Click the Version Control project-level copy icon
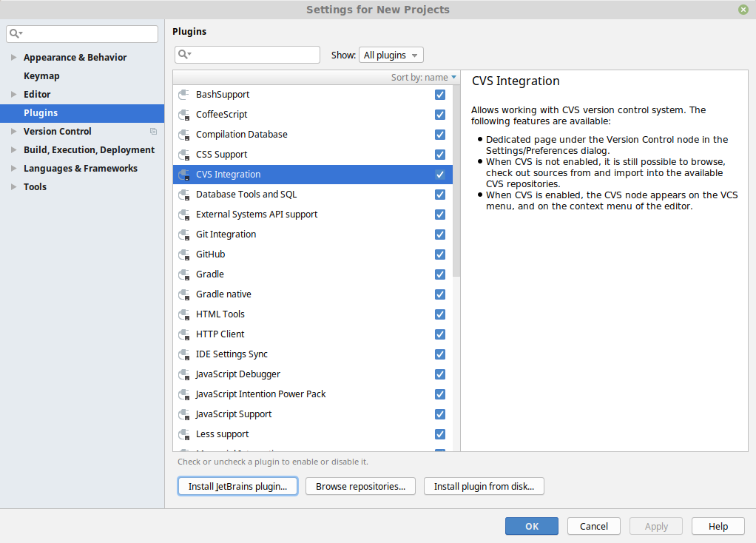The width and height of the screenshot is (756, 543). [x=153, y=131]
